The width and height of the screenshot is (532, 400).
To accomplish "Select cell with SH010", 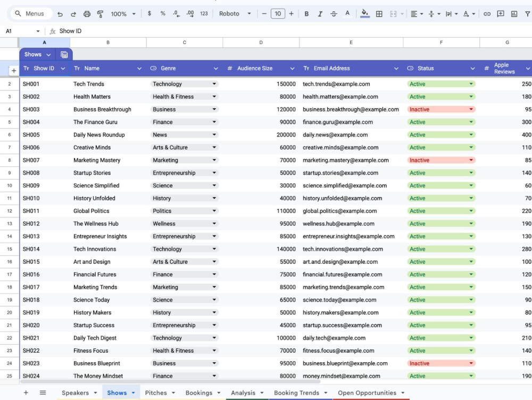I will tap(45, 198).
